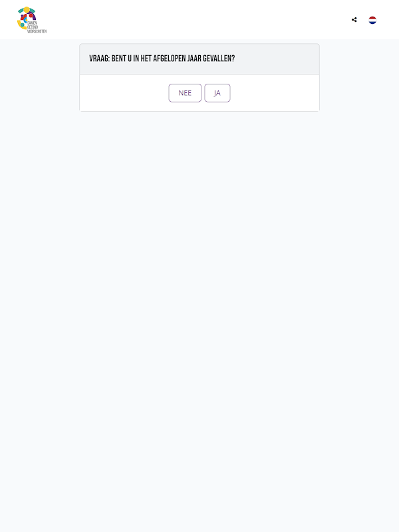Answer NEE to the falling question

pos(185,93)
